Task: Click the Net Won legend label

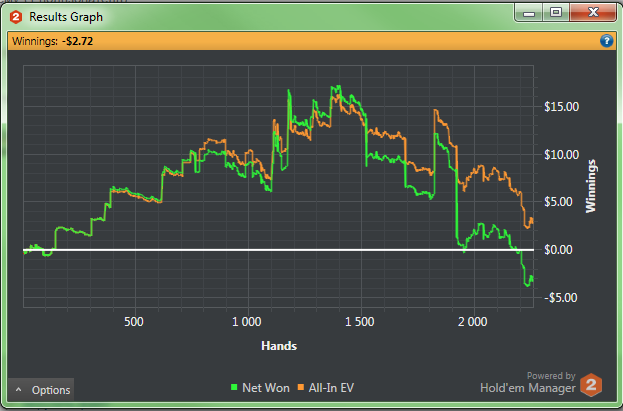Action: tap(266, 388)
